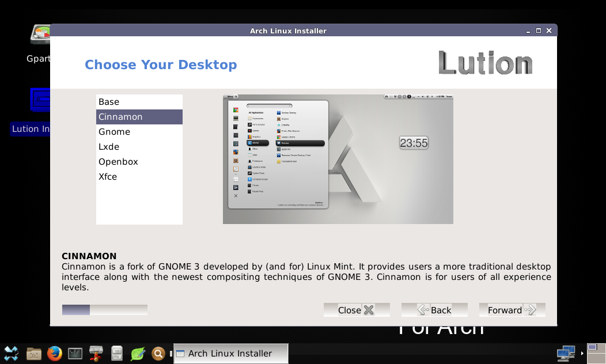Open the file cabinet icon in the taskbar
The image size is (606, 364).
click(117, 353)
